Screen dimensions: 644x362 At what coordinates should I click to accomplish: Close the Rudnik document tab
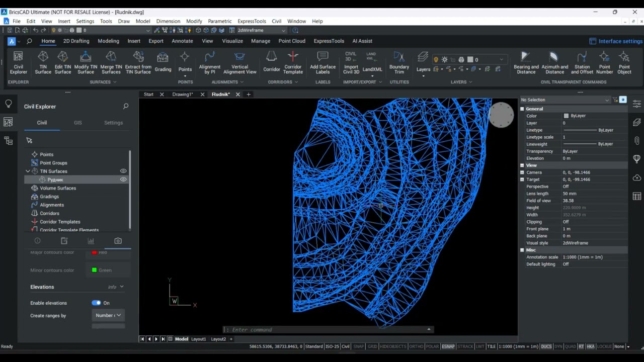tap(238, 95)
